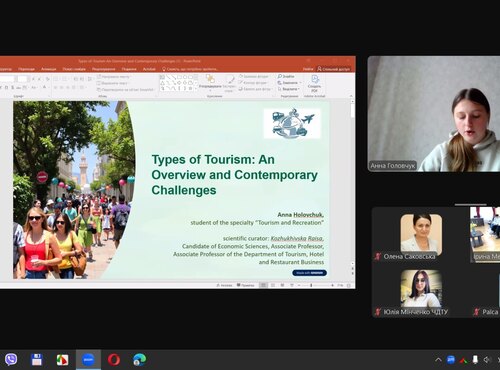
Task: Click the street crowd photo on the slide
Action: [x=74, y=190]
